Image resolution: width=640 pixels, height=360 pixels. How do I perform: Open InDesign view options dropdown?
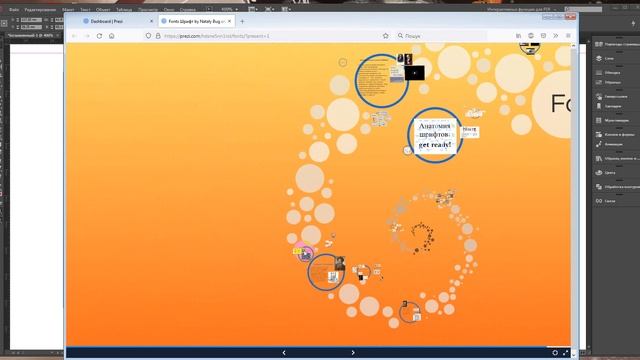[253, 9]
